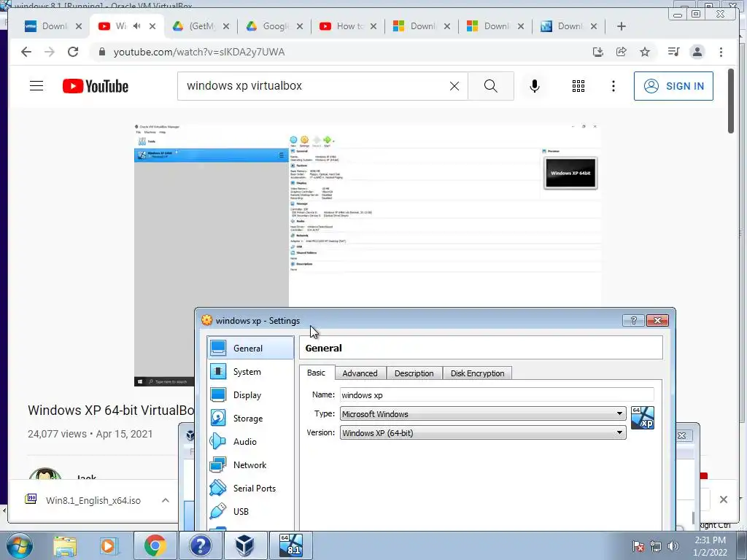Switch to the first Downl tab
The width and height of the screenshot is (747, 560).
tap(53, 26)
